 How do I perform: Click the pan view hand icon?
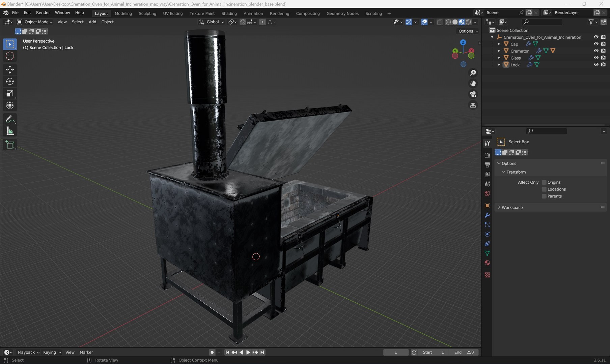[x=473, y=84]
